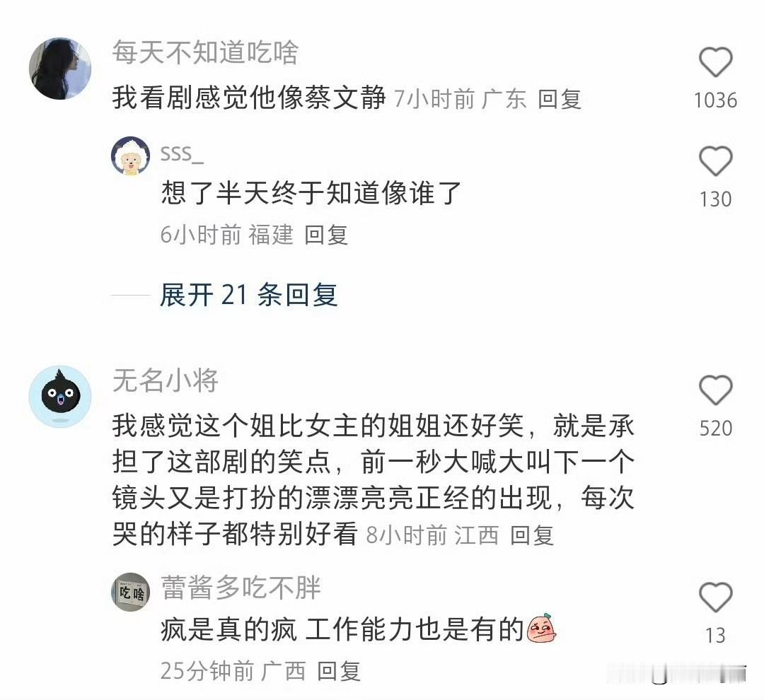Expand 21 more replies
The image size is (764, 700).
[x=248, y=295]
